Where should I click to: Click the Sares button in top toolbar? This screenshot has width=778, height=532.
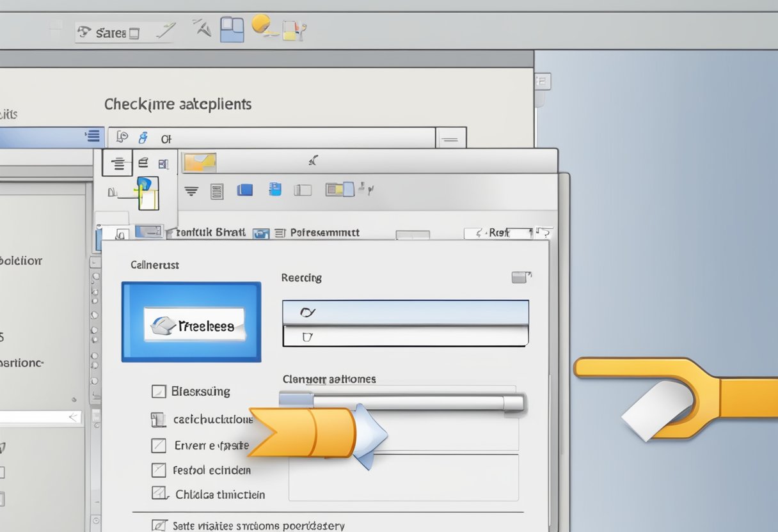[109, 33]
